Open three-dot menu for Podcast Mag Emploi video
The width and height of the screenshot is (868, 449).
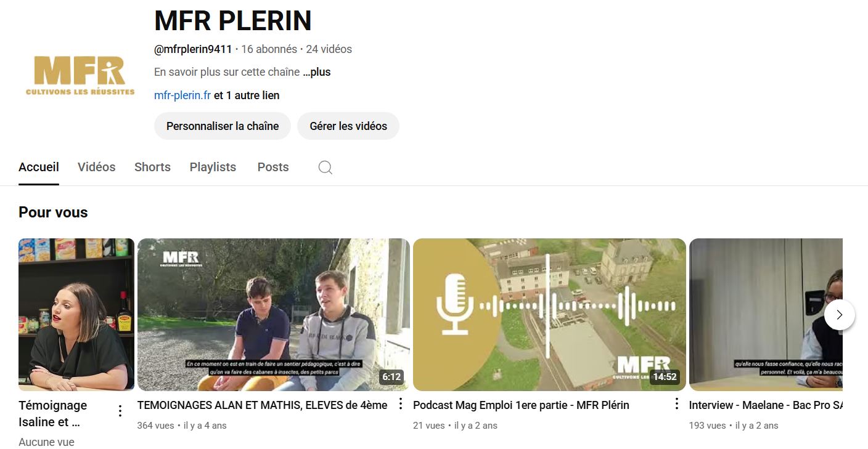pos(676,404)
